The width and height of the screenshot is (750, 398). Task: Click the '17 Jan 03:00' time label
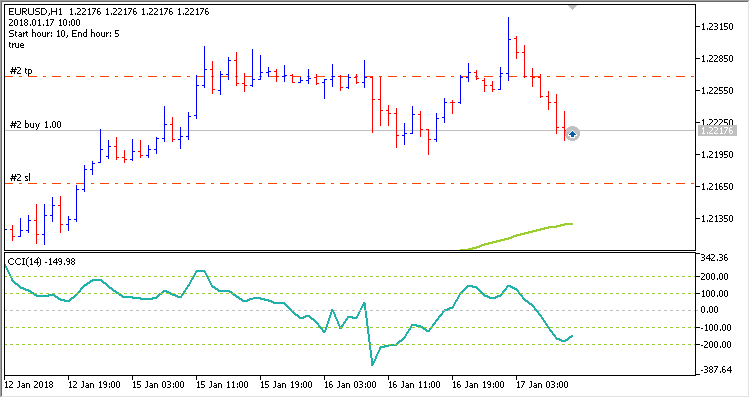coord(542,385)
